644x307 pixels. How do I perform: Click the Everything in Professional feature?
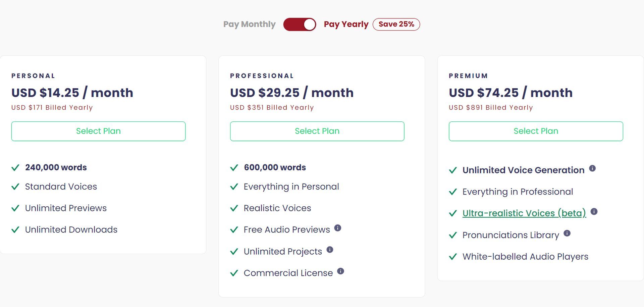pyautogui.click(x=518, y=192)
